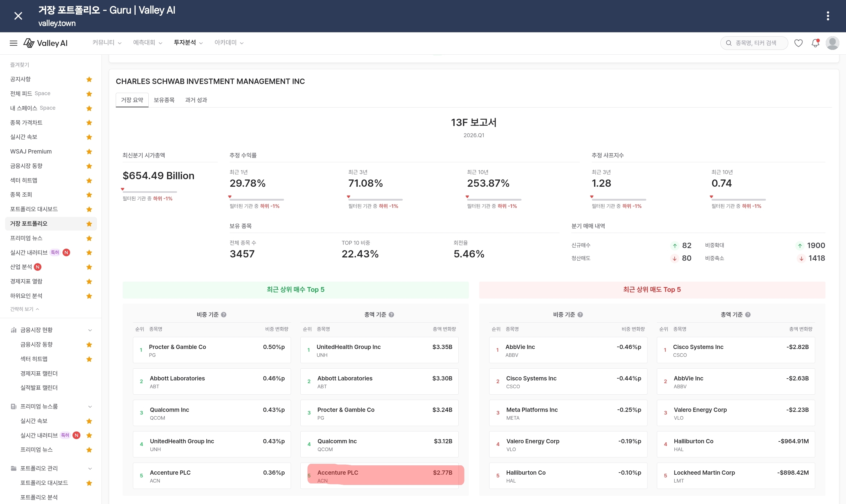
Task: Click help icon next to 총액 기준 under 매수
Action: coord(391,315)
